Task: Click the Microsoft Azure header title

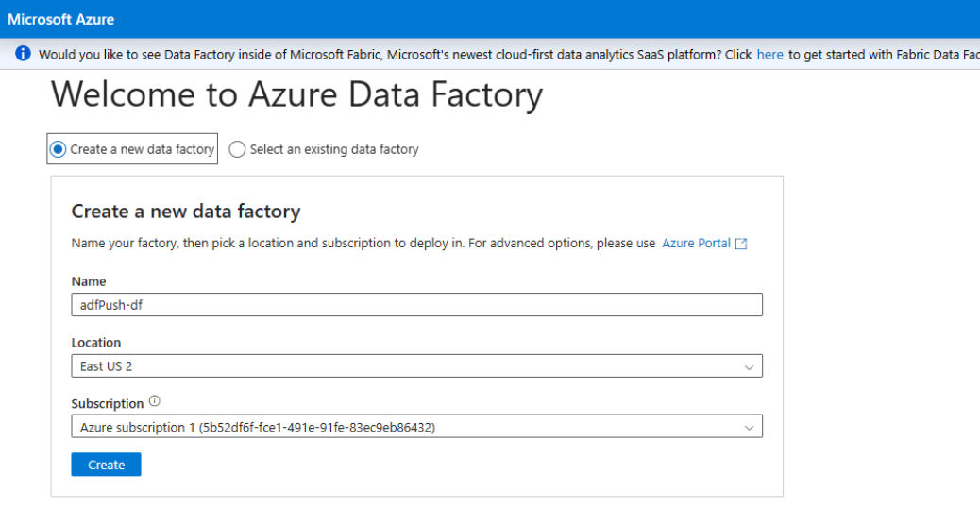Action: tap(60, 20)
